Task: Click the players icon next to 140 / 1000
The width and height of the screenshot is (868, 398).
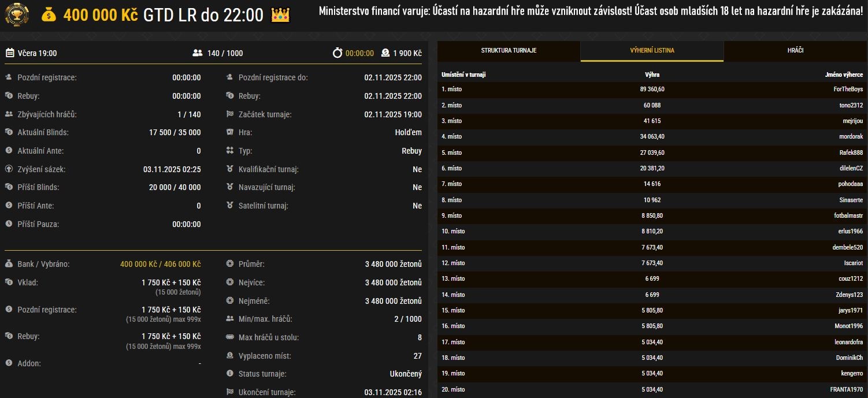Action: coord(198,53)
